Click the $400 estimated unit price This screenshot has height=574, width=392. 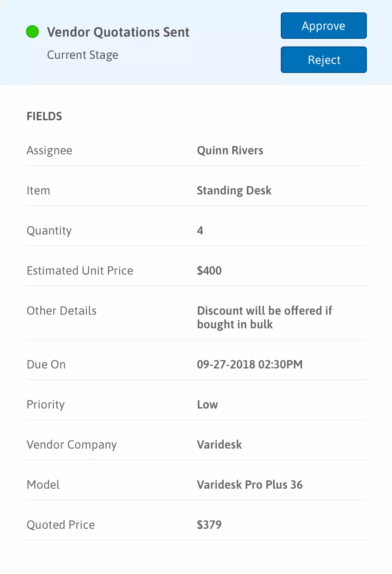coord(209,271)
